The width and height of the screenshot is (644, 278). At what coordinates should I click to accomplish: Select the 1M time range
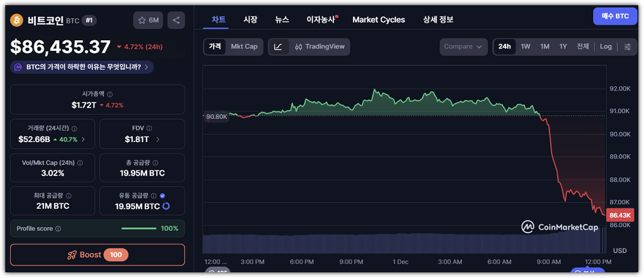pyautogui.click(x=545, y=47)
